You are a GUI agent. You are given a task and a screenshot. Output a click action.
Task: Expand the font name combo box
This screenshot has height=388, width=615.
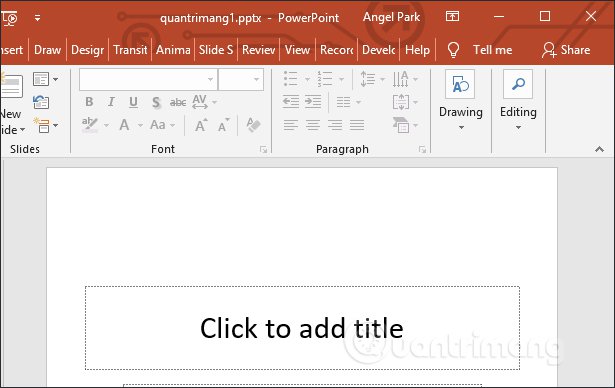pyautogui.click(x=211, y=80)
